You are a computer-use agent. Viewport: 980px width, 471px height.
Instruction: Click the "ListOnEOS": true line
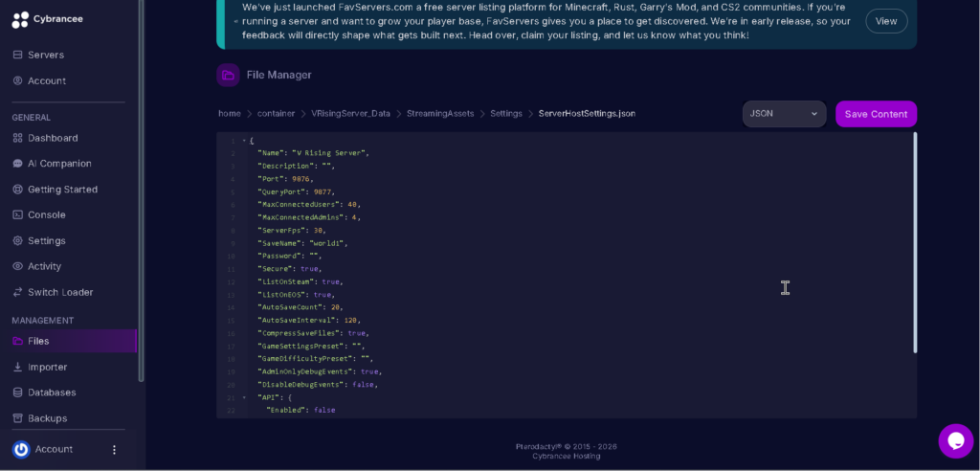tap(297, 295)
